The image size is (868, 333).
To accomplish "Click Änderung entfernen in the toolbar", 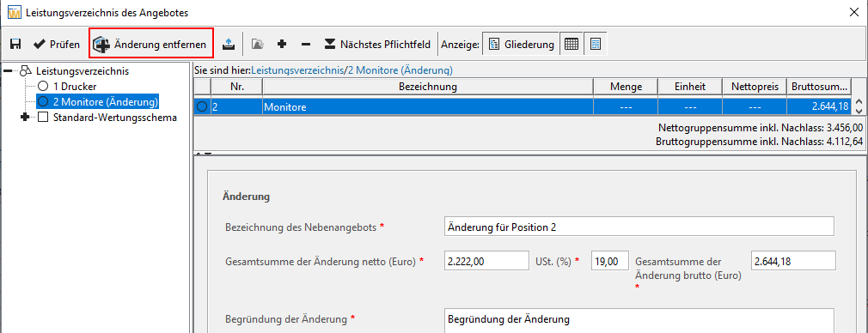I will (151, 45).
